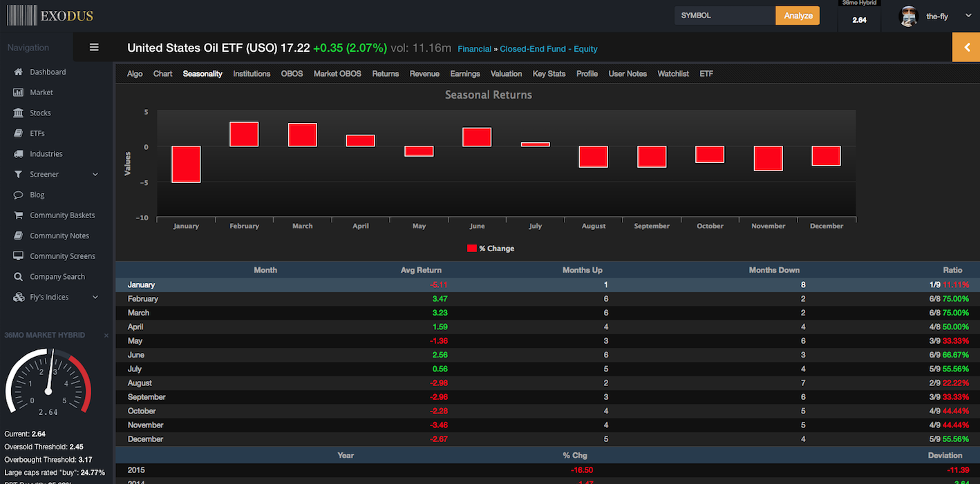
Task: Click the Community Baskets cart icon
Action: pyautogui.click(x=18, y=215)
